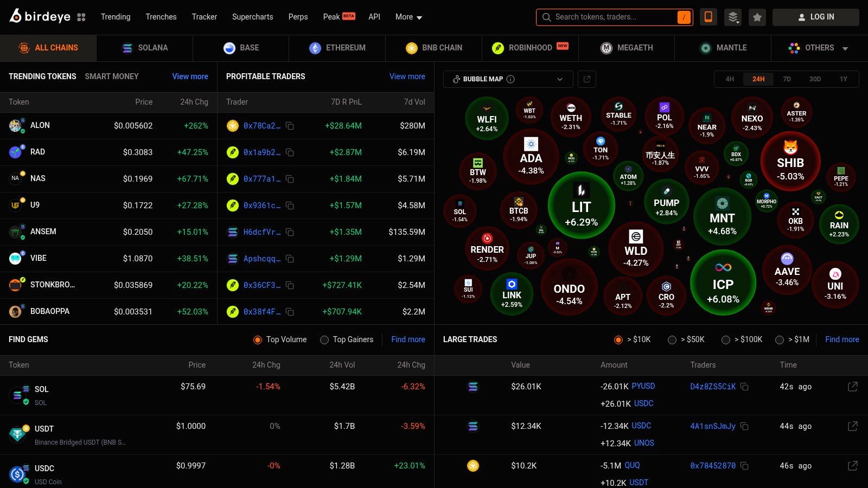The width and height of the screenshot is (868, 488).
Task: Select the > $50K large trades filter
Action: pos(672,340)
